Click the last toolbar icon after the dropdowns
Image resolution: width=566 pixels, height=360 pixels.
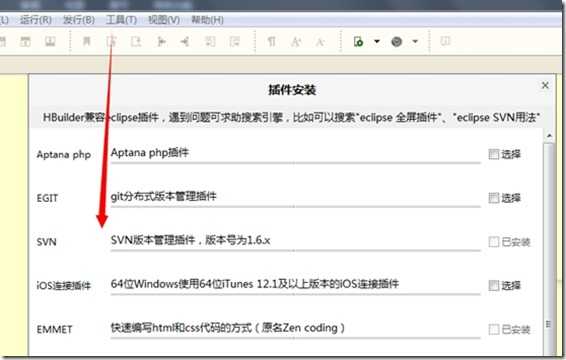[x=445, y=41]
